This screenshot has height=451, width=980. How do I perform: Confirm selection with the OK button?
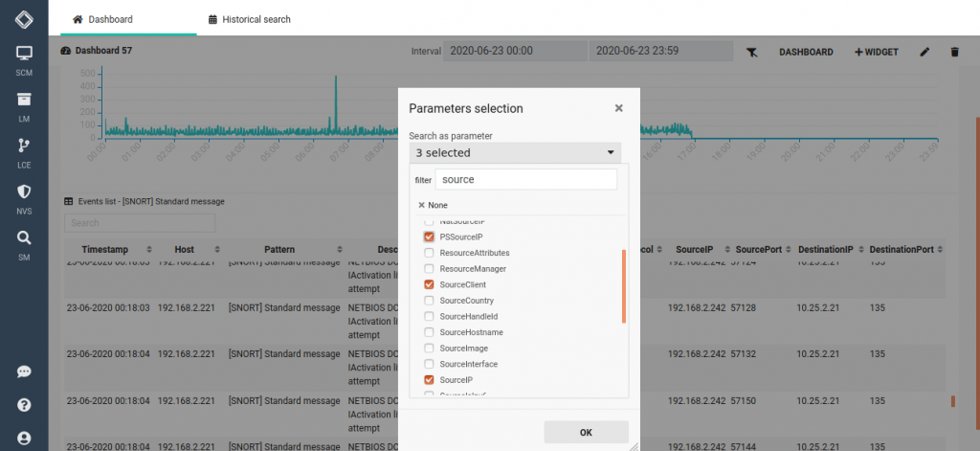click(x=586, y=432)
